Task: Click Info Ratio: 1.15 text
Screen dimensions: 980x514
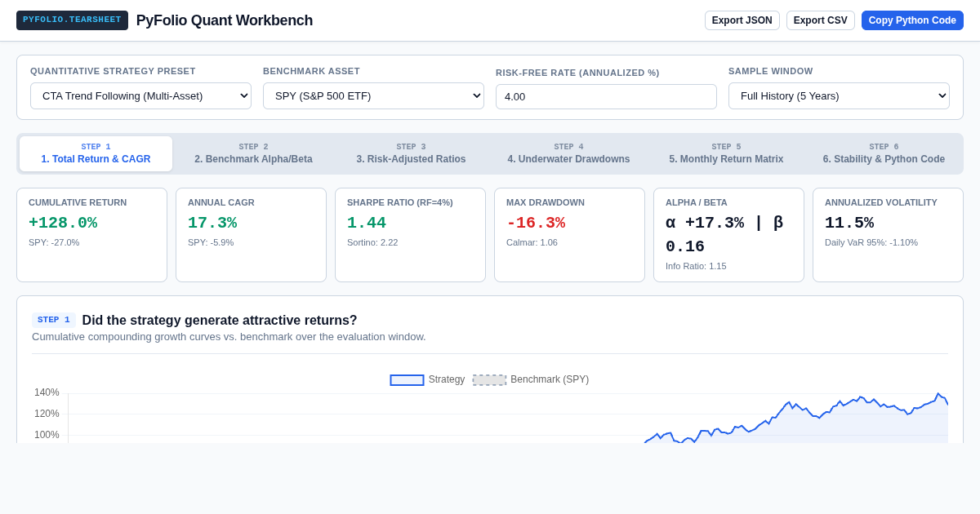Action: [696, 266]
